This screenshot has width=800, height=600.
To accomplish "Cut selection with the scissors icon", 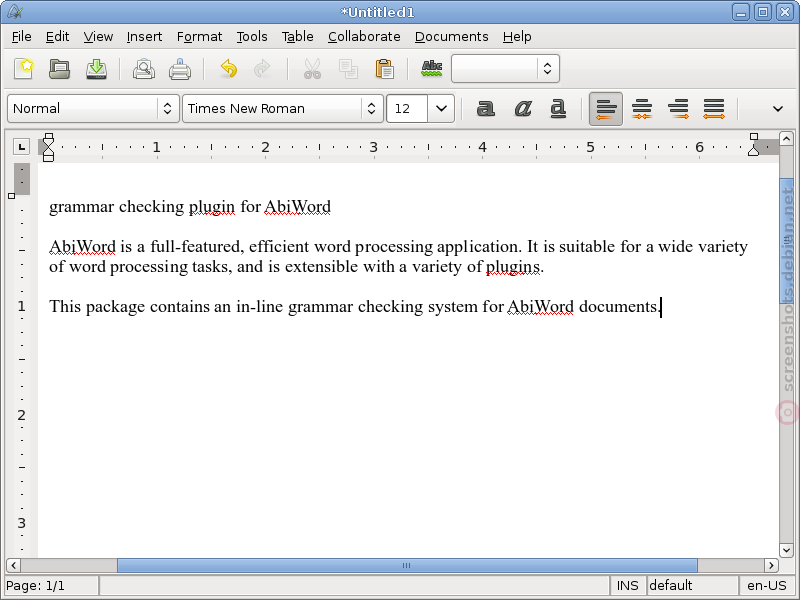I will [312, 68].
